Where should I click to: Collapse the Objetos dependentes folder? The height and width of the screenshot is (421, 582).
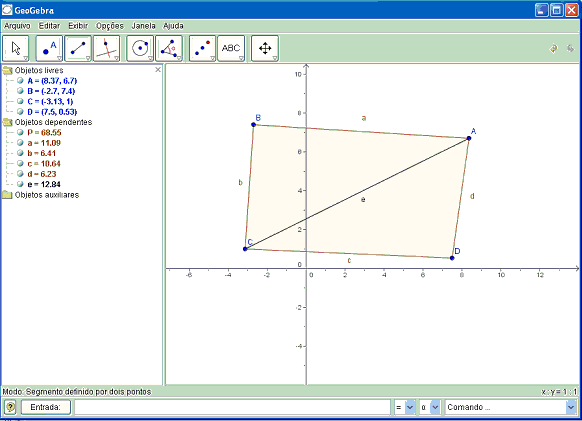[7, 122]
